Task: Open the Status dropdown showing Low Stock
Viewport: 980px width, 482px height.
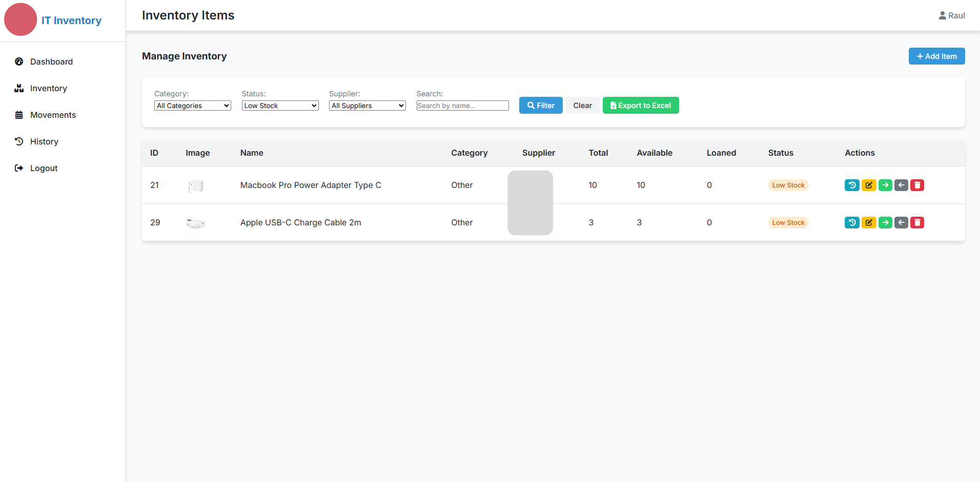Action: (x=280, y=106)
